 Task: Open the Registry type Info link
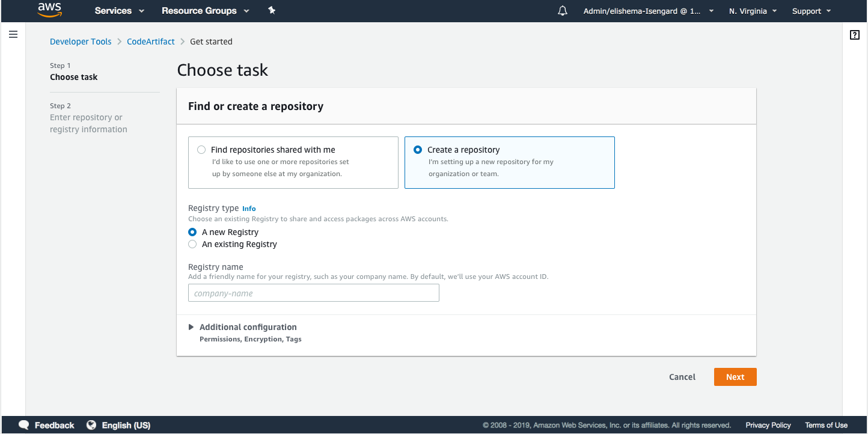click(x=249, y=209)
